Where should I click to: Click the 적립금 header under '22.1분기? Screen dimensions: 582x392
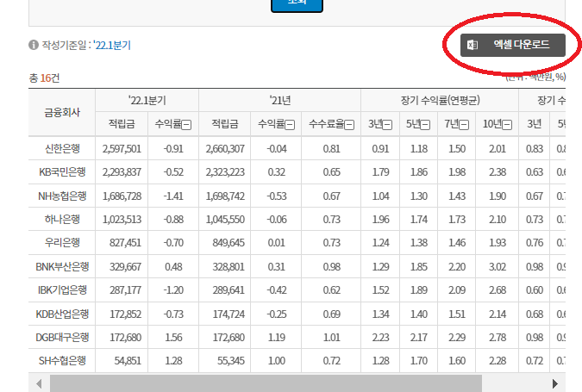tap(122, 124)
